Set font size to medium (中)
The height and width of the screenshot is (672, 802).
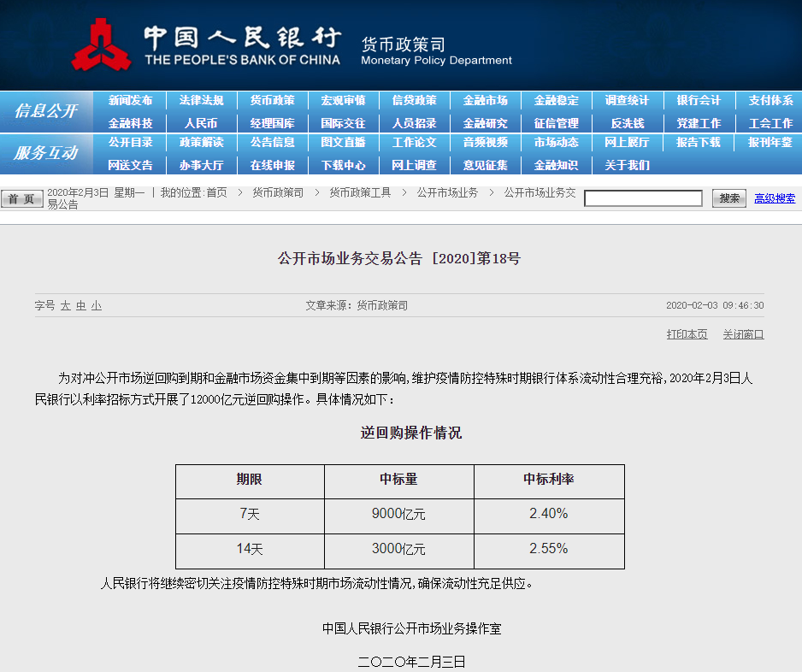80,306
